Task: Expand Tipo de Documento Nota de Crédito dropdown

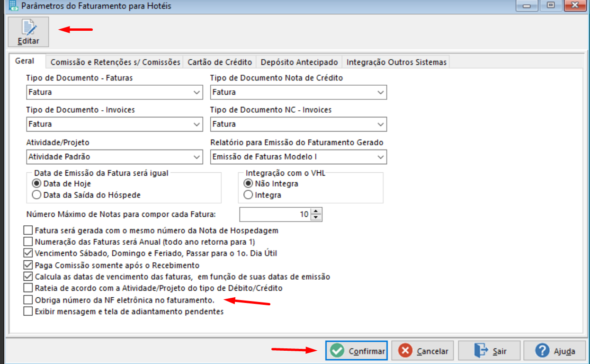Action: [x=381, y=92]
